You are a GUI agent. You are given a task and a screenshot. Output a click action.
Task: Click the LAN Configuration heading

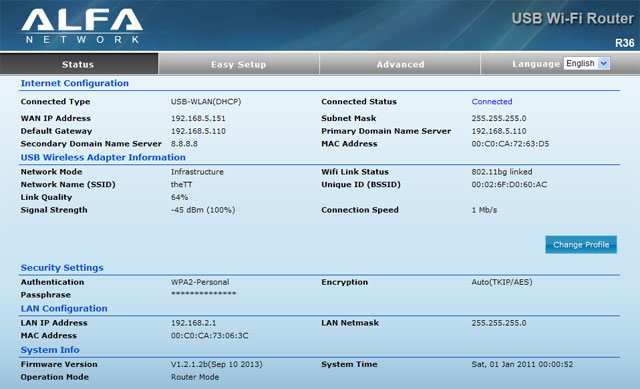click(64, 309)
